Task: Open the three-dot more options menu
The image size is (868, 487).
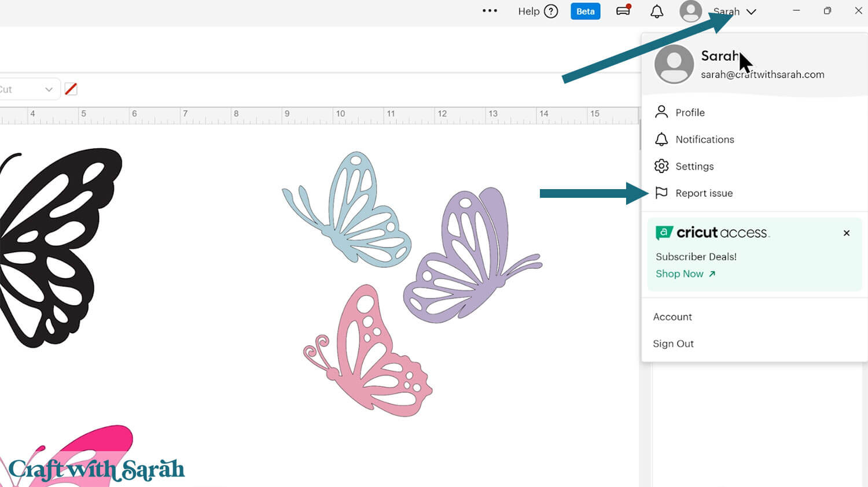Action: pos(490,11)
